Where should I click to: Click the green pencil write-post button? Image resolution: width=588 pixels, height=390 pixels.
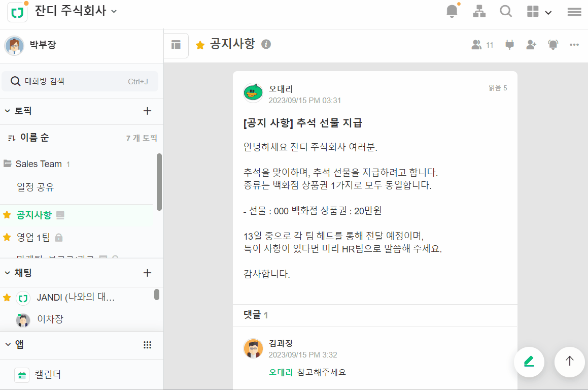click(x=529, y=362)
